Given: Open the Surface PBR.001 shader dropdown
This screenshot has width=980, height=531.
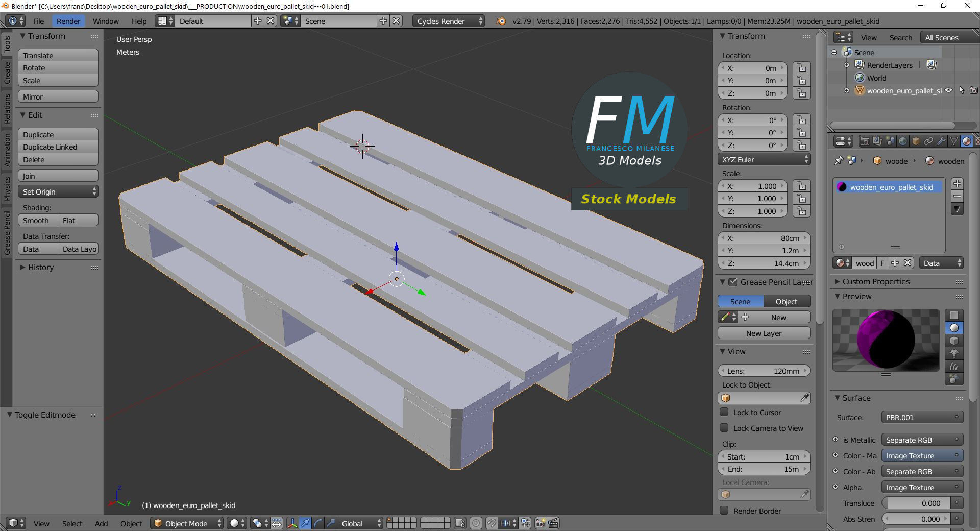Looking at the screenshot, I should (x=922, y=417).
